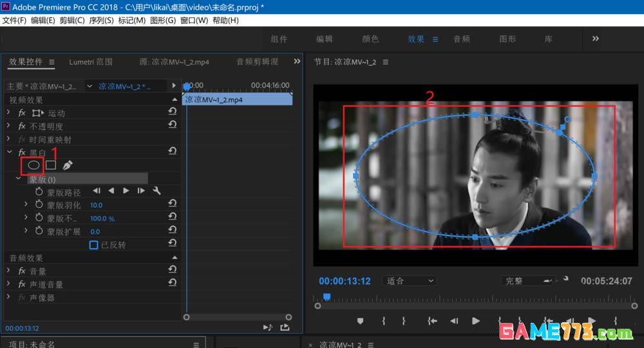This screenshot has height=348, width=644.
Task: Click the mask opacity value 100.0 %
Action: point(102,218)
